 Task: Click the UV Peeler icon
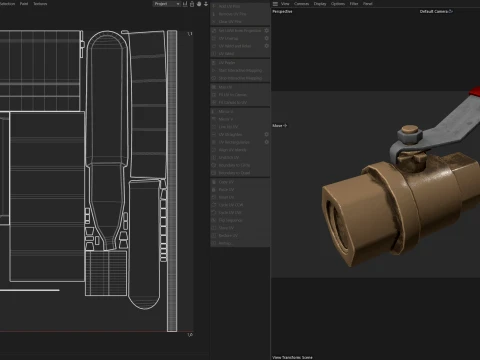[214, 63]
